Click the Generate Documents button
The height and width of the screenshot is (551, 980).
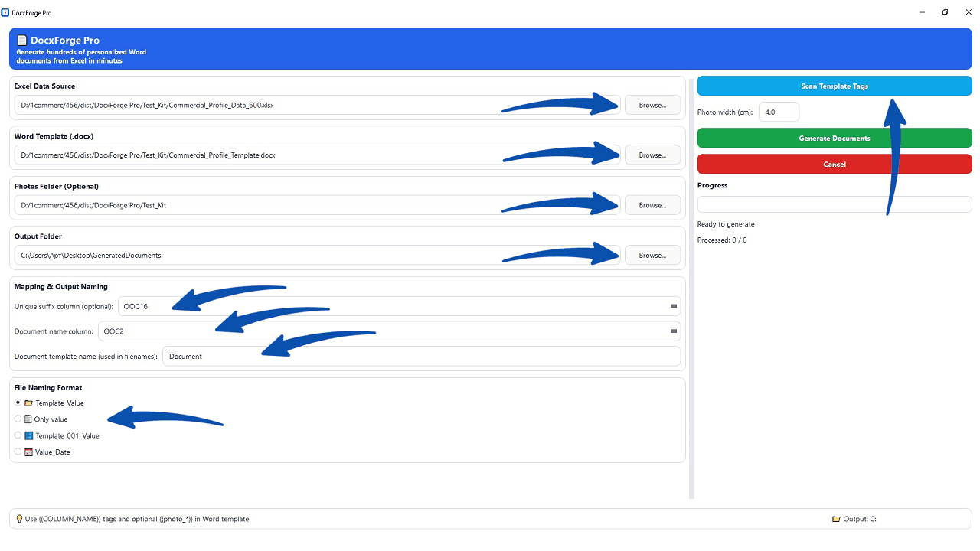834,138
